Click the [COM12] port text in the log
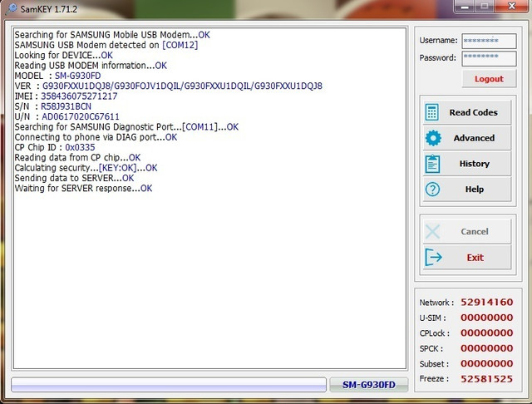The image size is (532, 404). tap(180, 45)
